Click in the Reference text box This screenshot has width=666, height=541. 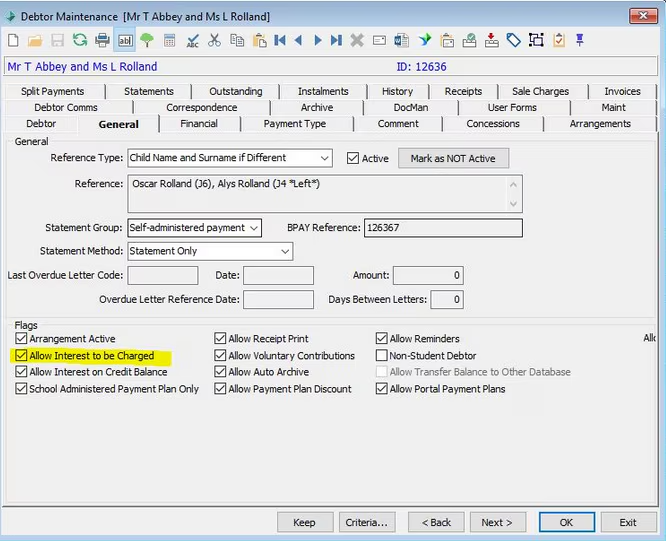point(325,194)
